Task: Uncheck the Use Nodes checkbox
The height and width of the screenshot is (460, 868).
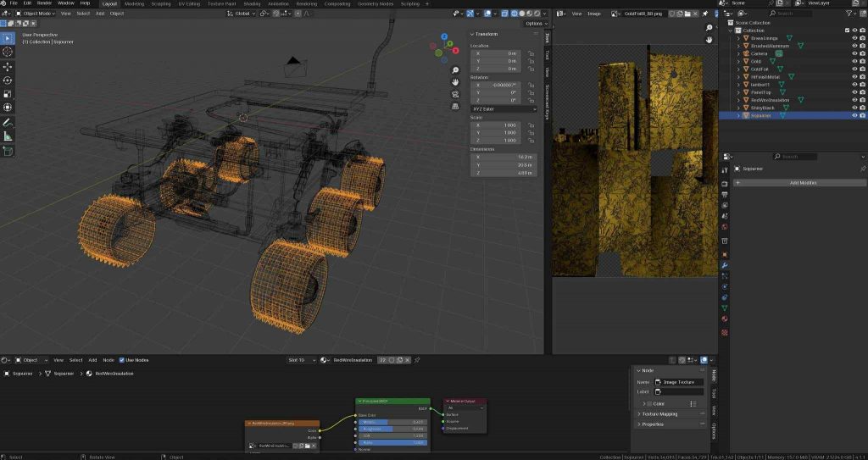Action: 122,360
